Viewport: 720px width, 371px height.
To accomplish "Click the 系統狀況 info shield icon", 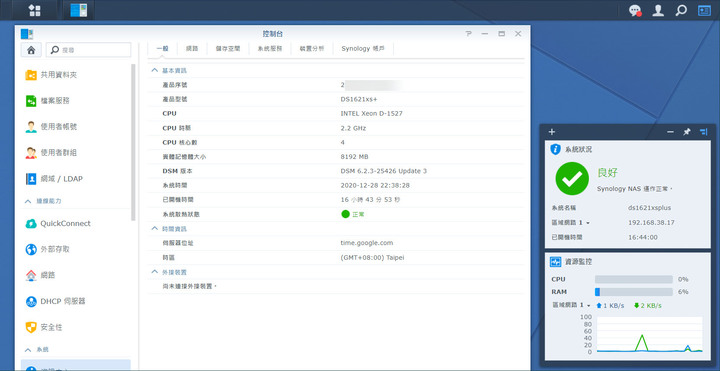I will (556, 149).
